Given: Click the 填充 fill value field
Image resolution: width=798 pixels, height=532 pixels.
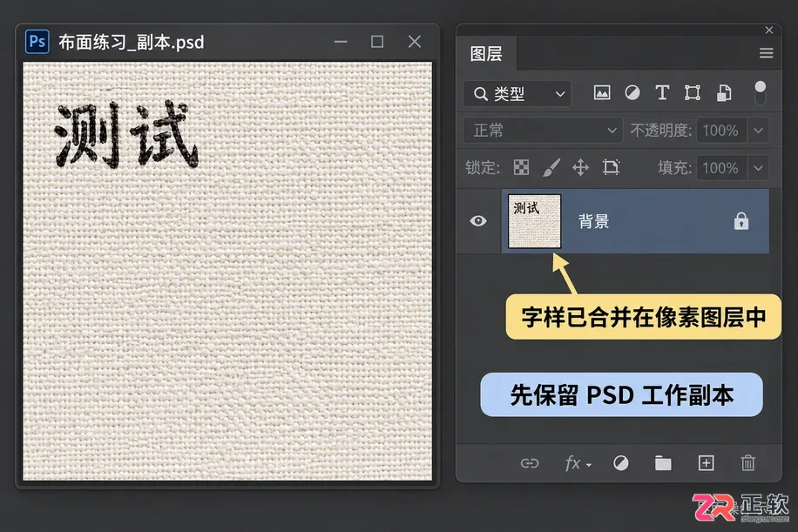Looking at the screenshot, I should [721, 168].
